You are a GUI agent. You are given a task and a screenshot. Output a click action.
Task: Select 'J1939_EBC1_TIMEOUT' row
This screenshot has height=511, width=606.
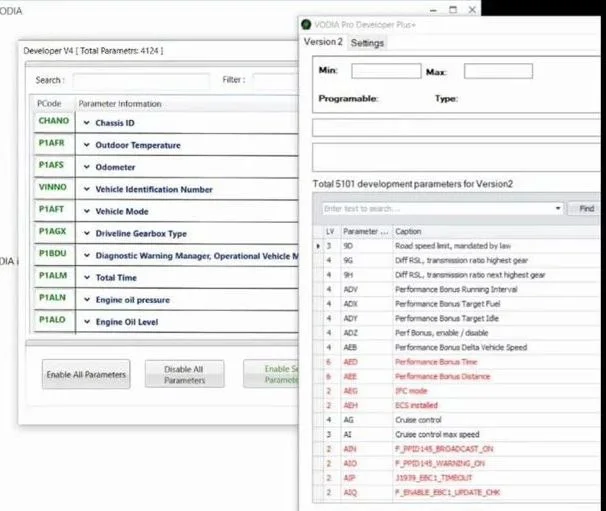point(458,478)
